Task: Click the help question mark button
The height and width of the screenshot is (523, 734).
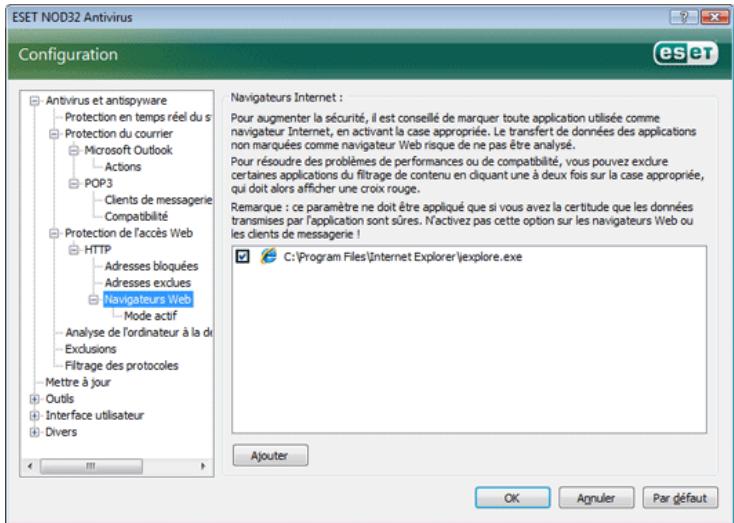Action: coord(683,18)
